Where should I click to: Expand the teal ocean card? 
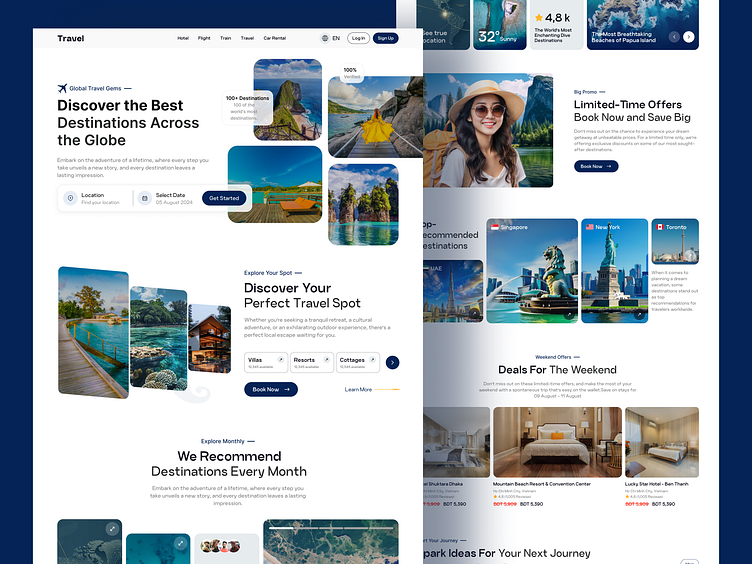(180, 543)
